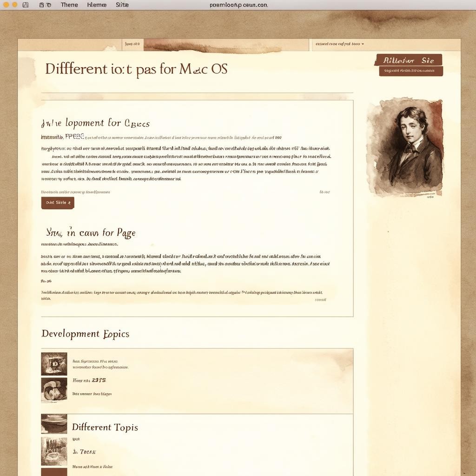Screen dimensions: 476x476
Task: Click the first thumbnail under Development Topics
Action: click(x=54, y=364)
